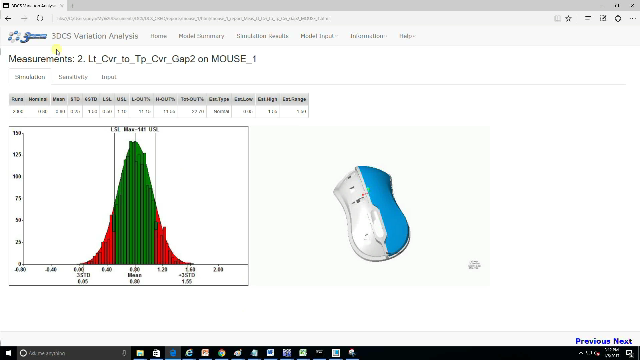Click the browser refresh icon
The image size is (640, 360).
click(x=40, y=18)
